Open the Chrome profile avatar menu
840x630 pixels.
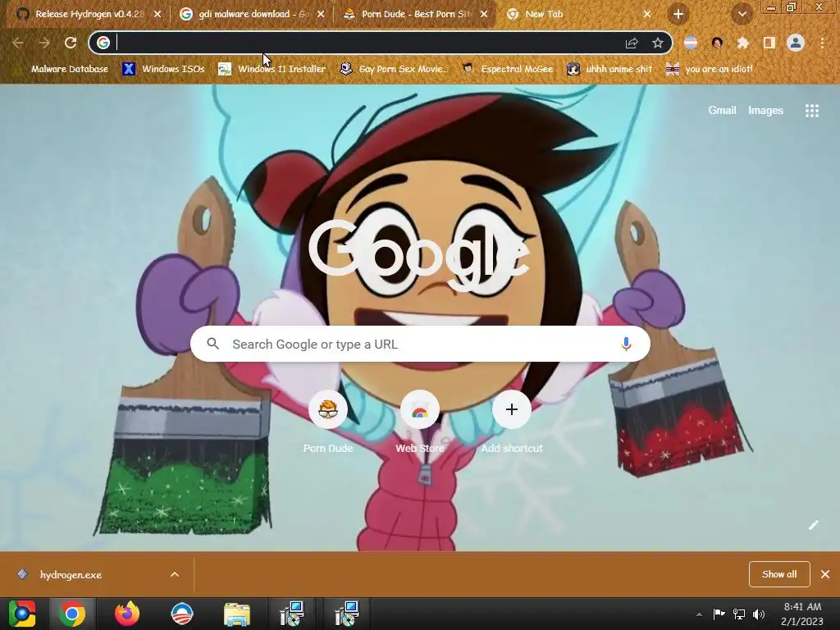click(796, 43)
